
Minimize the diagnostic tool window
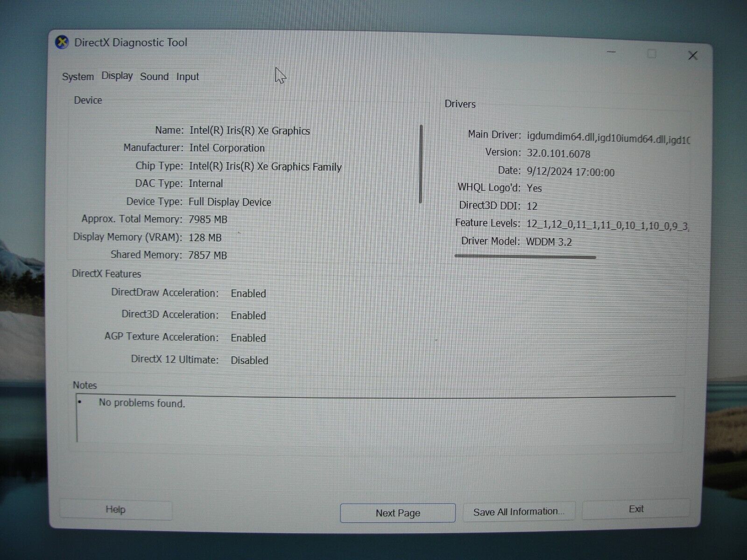[612, 53]
